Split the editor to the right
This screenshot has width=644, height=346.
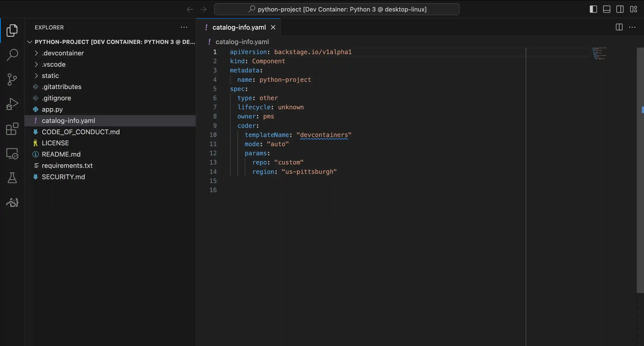point(619,27)
